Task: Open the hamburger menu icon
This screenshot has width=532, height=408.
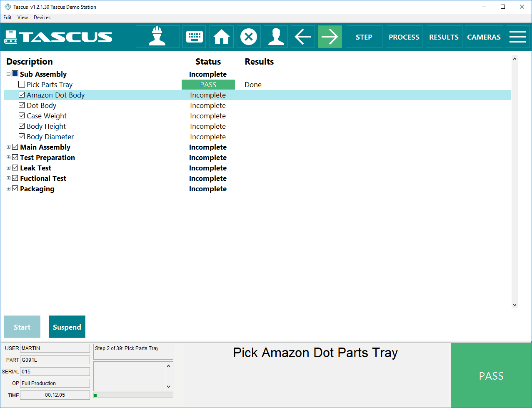Action: click(518, 37)
